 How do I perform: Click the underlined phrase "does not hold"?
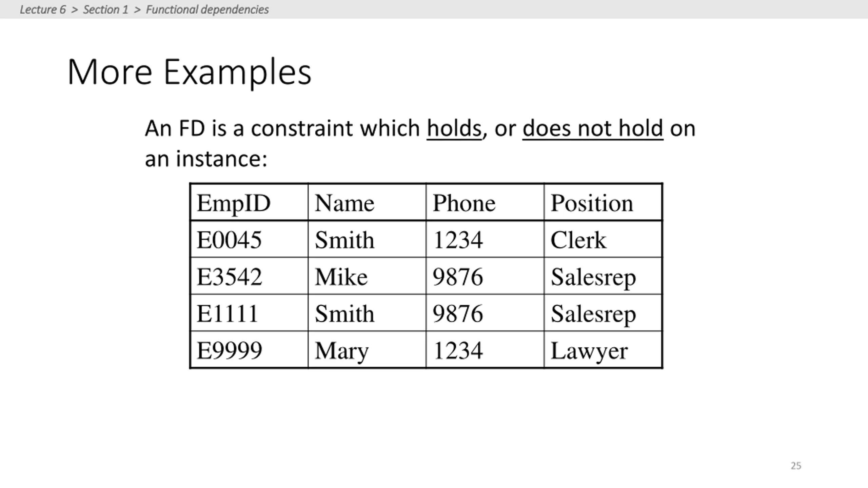click(593, 128)
